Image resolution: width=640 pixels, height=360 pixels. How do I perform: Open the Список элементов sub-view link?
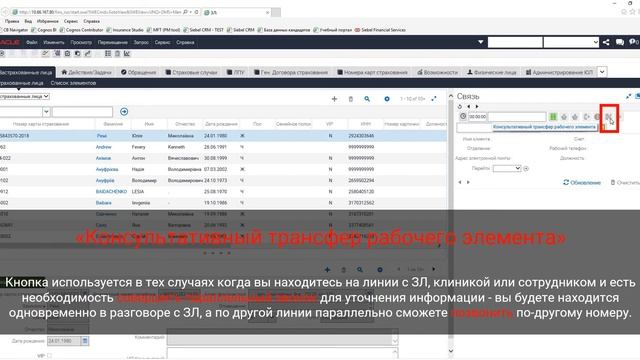73,83
